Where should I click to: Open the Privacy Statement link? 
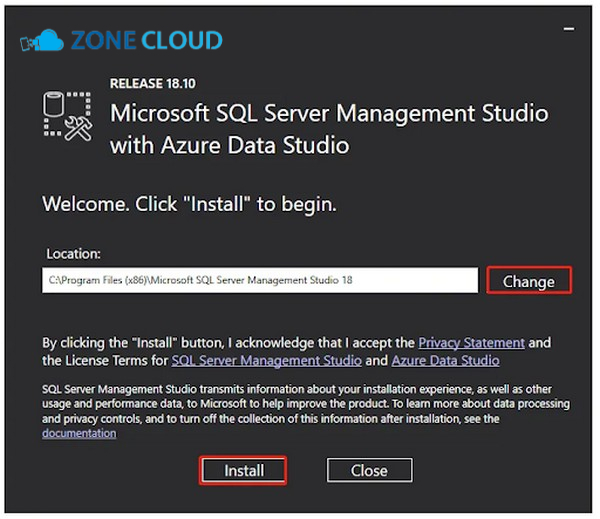coord(471,343)
